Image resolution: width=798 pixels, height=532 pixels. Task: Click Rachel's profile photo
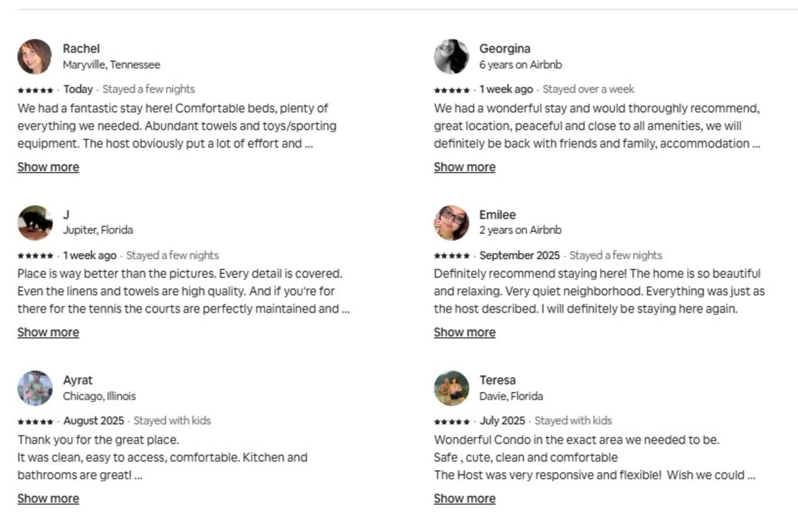tap(34, 57)
